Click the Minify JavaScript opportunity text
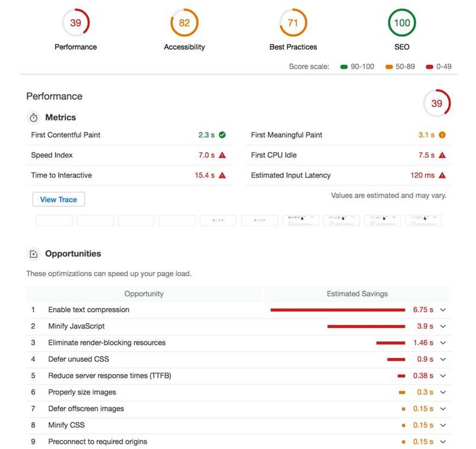This screenshot has height=449, width=476. click(76, 326)
